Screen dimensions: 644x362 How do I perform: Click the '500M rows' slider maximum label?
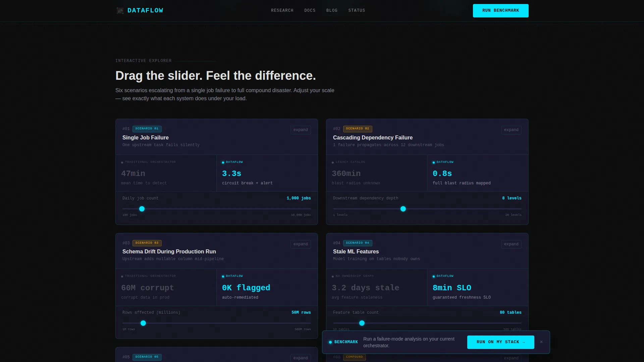pyautogui.click(x=303, y=329)
